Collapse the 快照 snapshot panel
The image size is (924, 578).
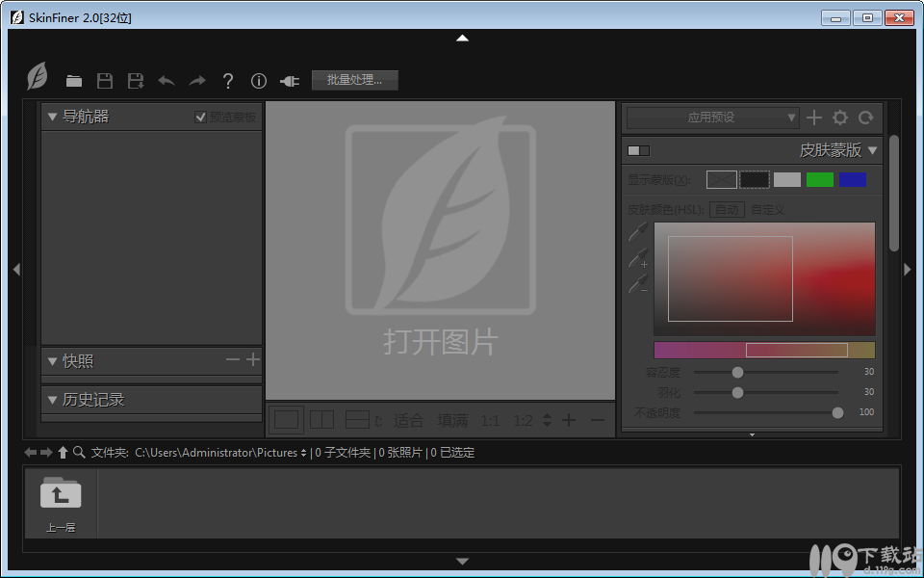tap(52, 361)
